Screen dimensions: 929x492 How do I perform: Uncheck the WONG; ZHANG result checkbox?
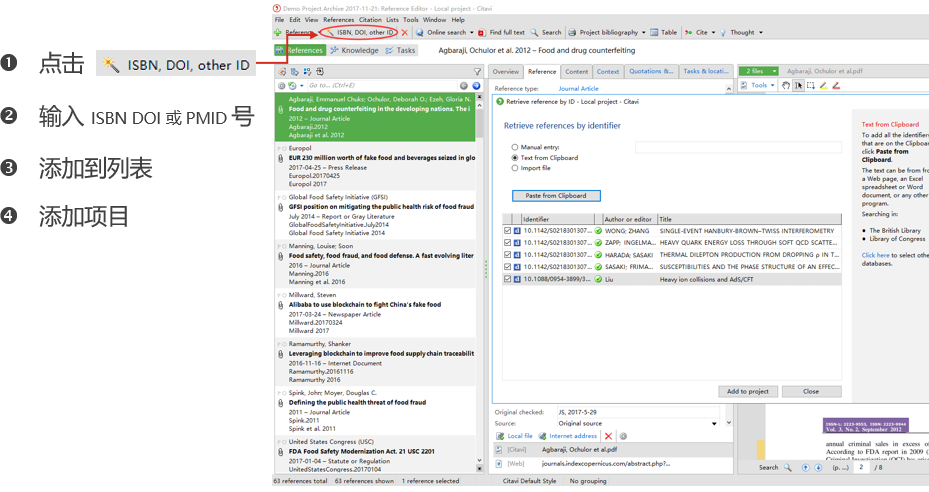(x=508, y=231)
